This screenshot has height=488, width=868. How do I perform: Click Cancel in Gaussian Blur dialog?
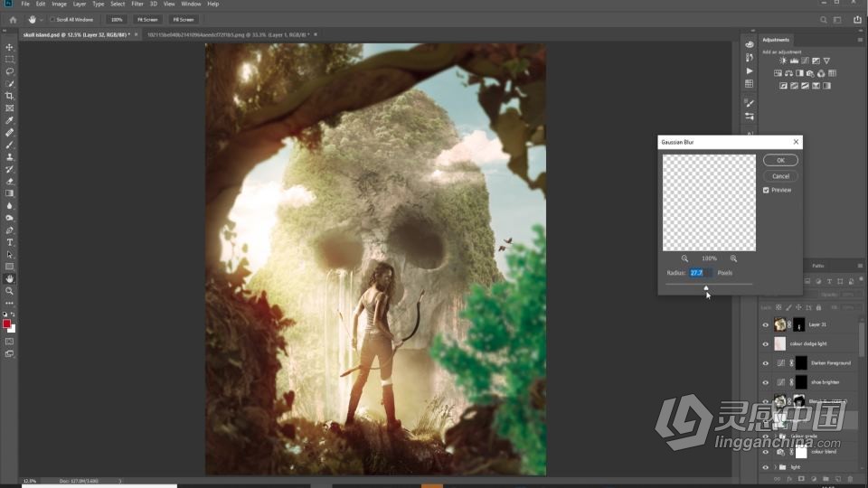tap(780, 176)
